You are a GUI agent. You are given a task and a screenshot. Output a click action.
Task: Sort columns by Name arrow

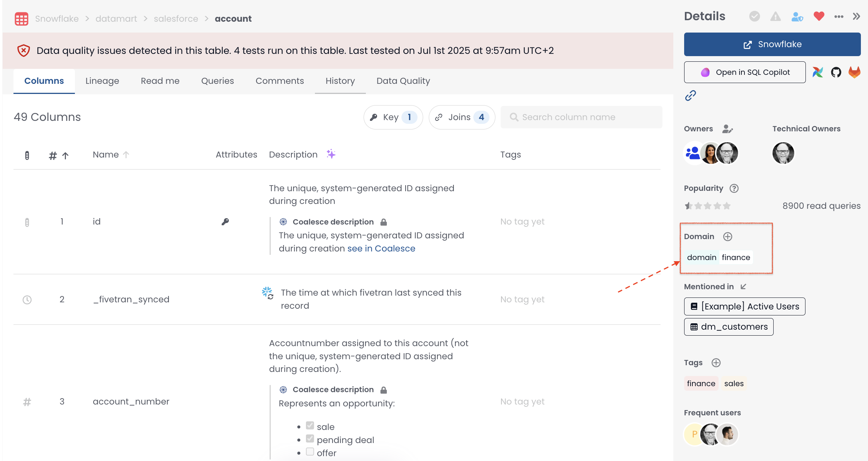[x=126, y=155]
